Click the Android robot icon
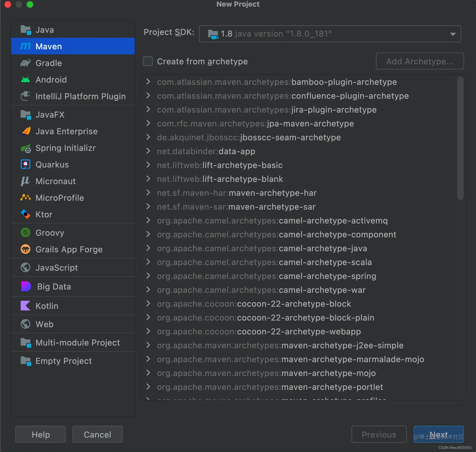The width and height of the screenshot is (476, 452). tap(25, 80)
